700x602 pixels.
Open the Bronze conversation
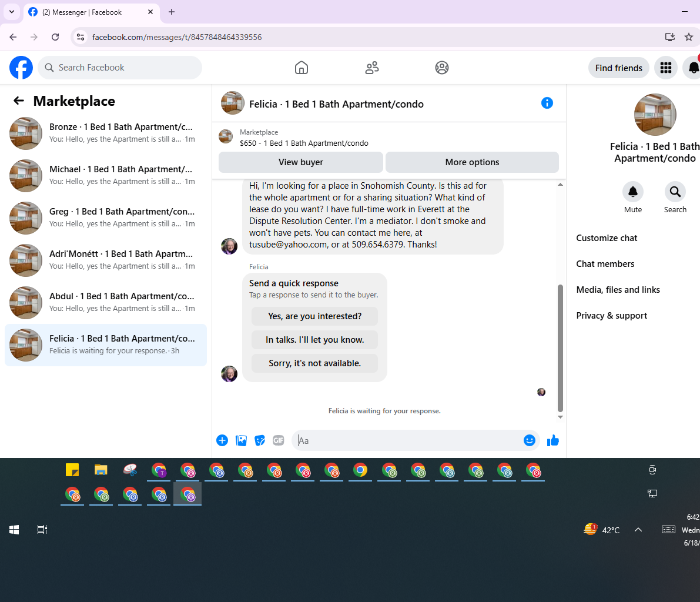tap(106, 133)
